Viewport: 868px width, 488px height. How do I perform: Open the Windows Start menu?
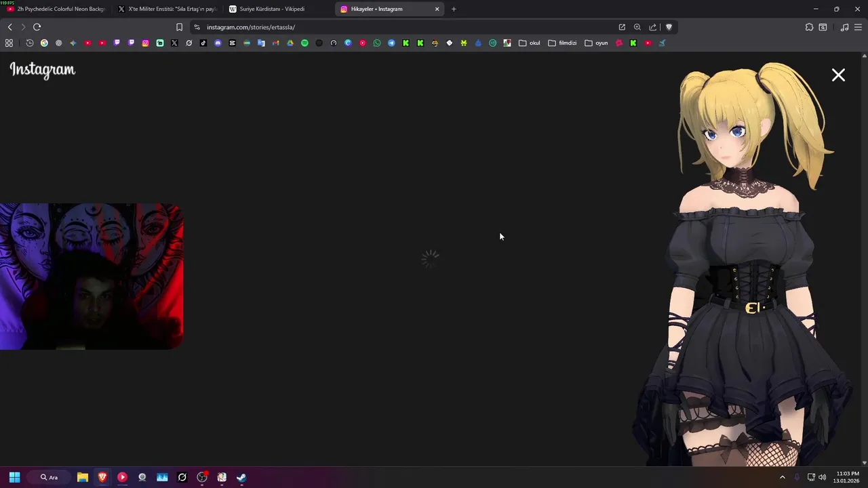click(14, 477)
